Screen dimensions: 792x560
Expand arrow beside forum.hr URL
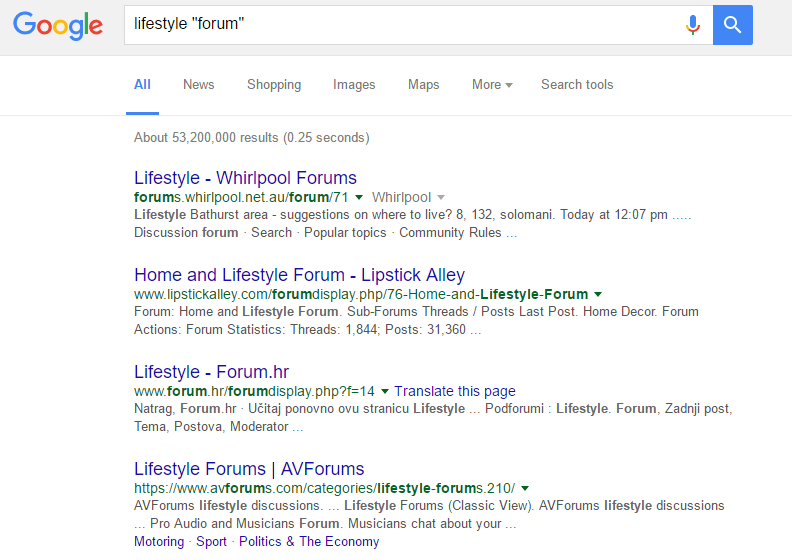pyautogui.click(x=384, y=391)
